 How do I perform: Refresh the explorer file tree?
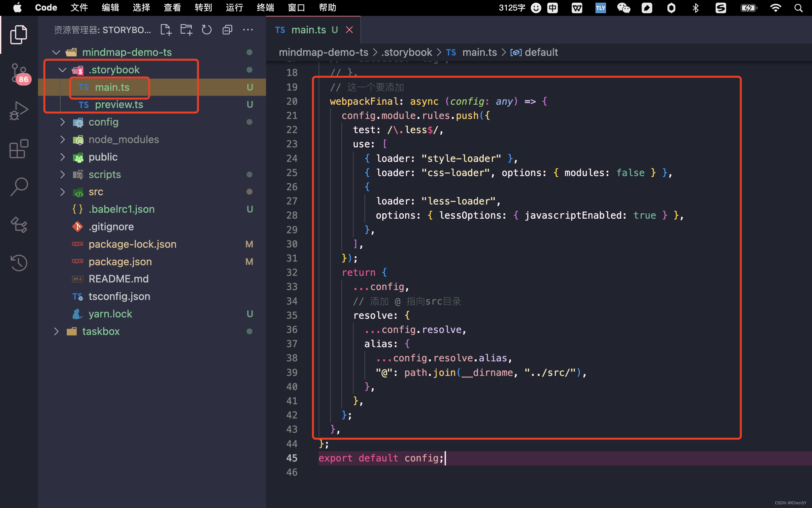pyautogui.click(x=207, y=30)
